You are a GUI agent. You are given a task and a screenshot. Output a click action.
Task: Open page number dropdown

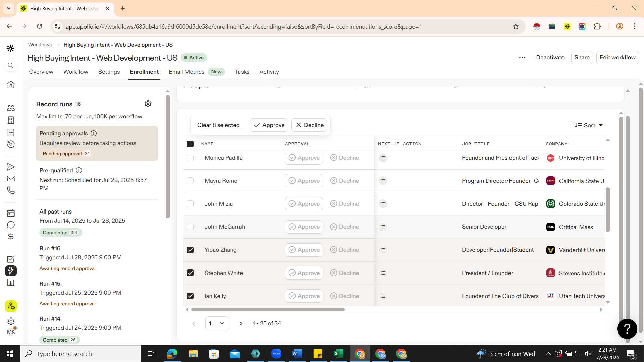(217, 323)
